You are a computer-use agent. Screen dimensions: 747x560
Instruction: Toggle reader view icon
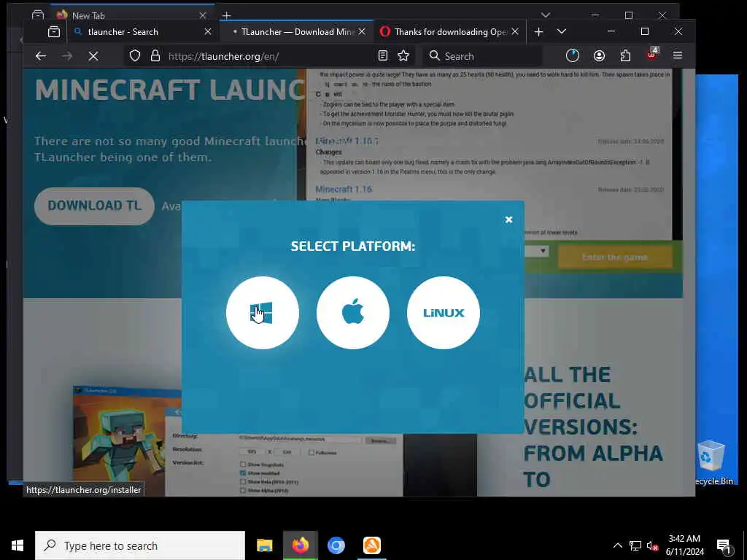coord(382,55)
